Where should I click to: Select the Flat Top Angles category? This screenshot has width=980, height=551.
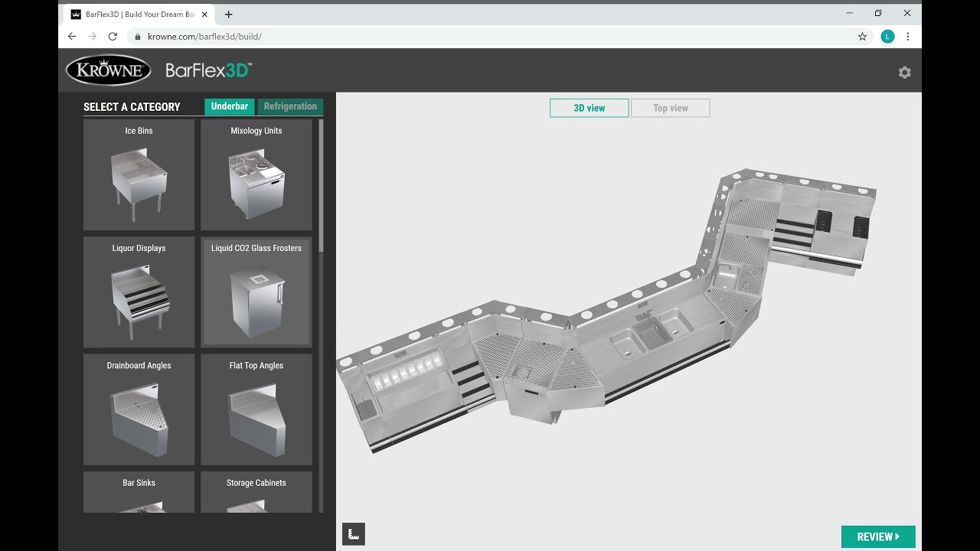point(256,409)
